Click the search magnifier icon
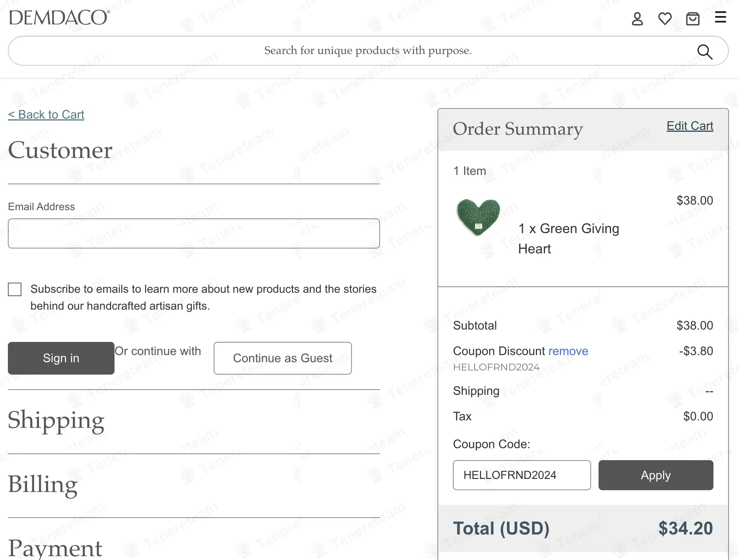Screen dimensions: 739x560 pos(704,51)
